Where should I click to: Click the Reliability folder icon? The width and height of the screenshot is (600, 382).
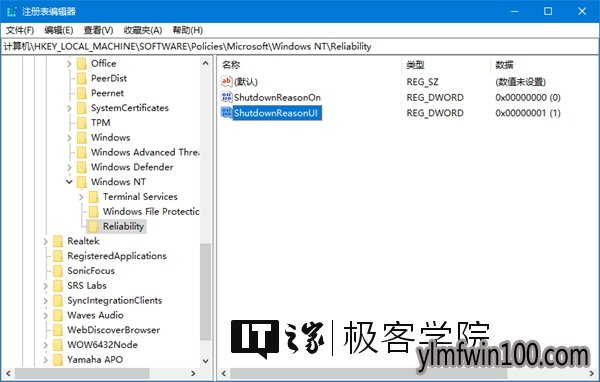93,227
